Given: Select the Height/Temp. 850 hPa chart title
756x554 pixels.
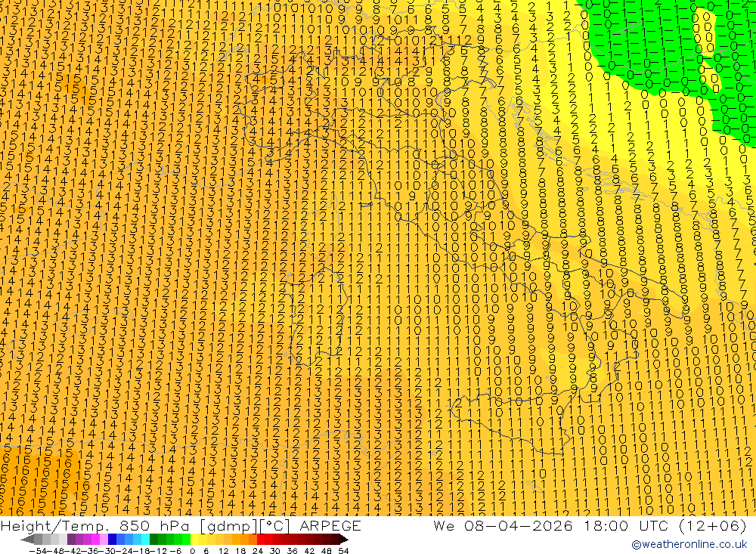Looking at the screenshot, I should tap(95, 525).
